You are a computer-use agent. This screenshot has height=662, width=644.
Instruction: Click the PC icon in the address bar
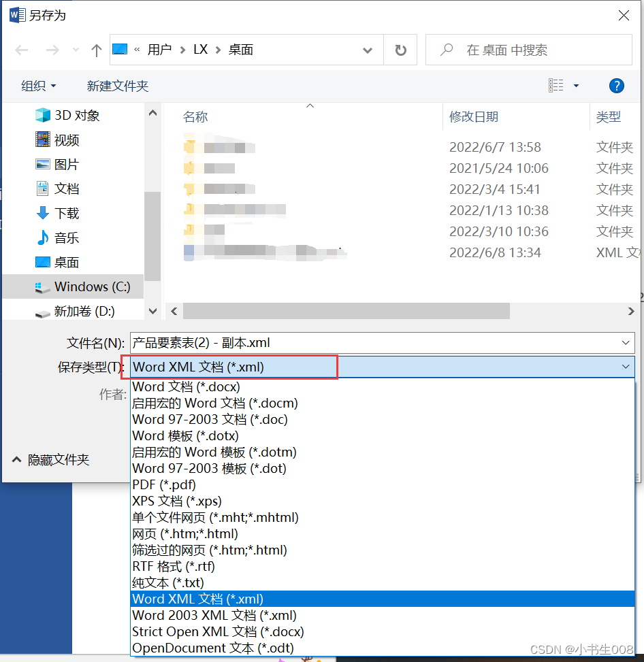point(120,50)
